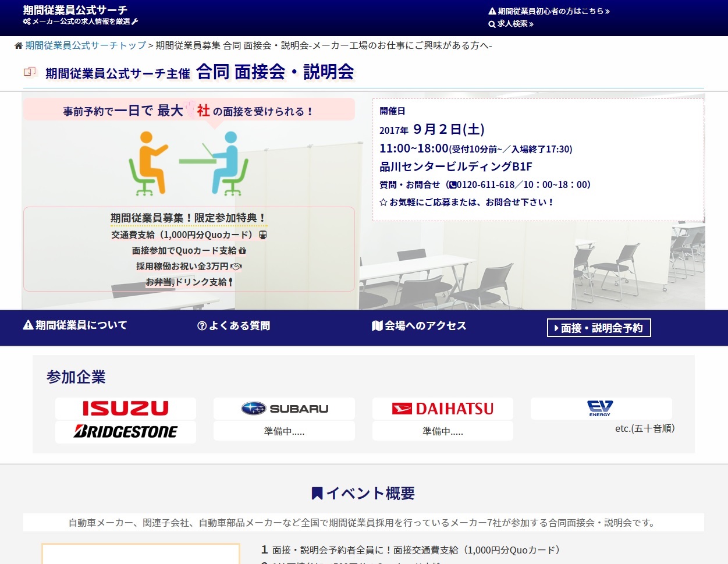
Task: Click the question mark icon before よくある質問
Action: pyautogui.click(x=201, y=326)
